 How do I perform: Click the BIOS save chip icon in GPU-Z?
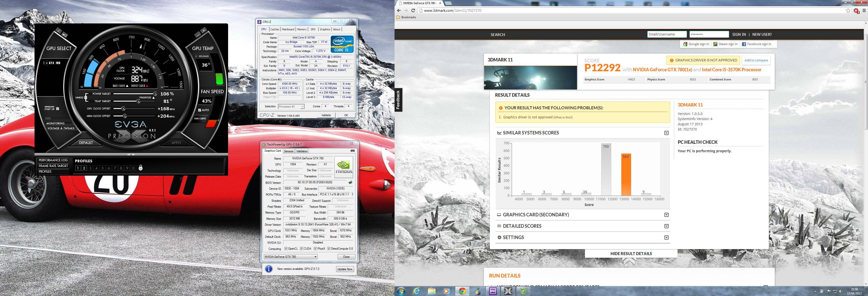coord(350,182)
